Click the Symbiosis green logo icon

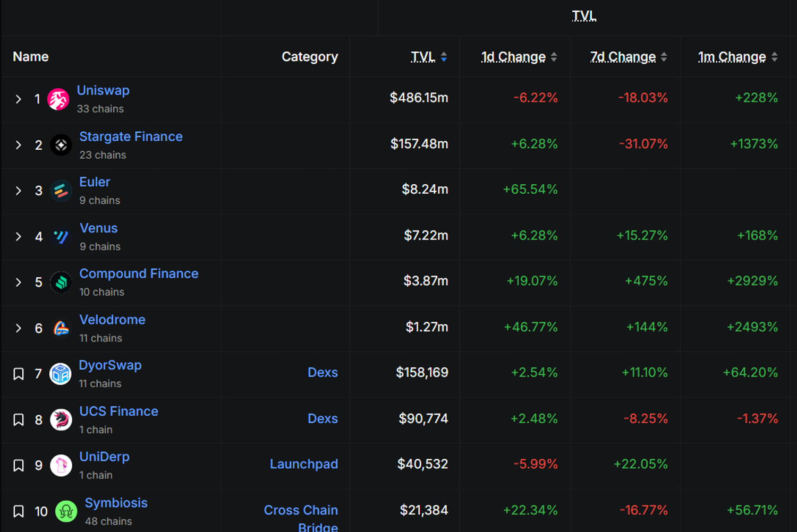coord(66,512)
